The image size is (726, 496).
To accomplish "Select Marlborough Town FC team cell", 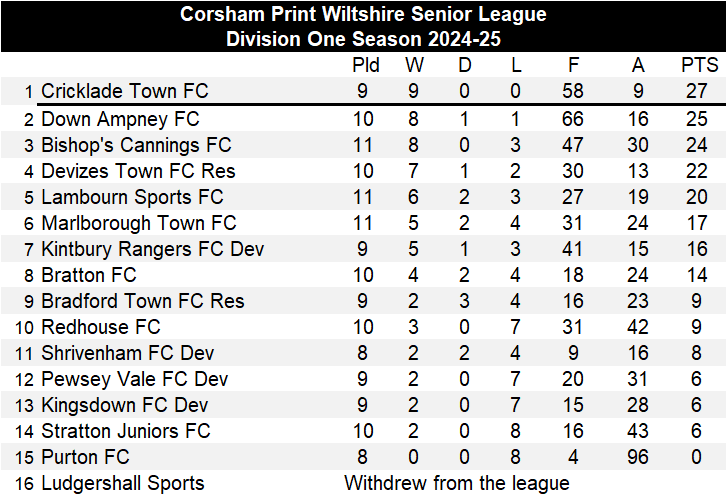I will coord(138,223).
